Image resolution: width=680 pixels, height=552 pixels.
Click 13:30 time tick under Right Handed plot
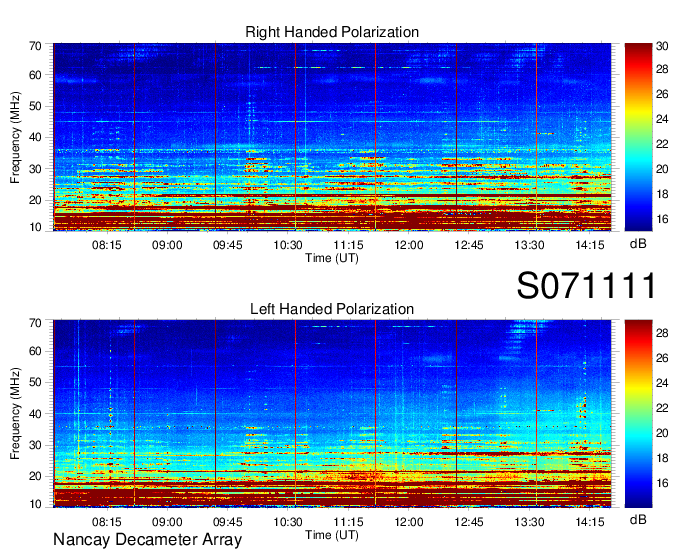click(530, 245)
